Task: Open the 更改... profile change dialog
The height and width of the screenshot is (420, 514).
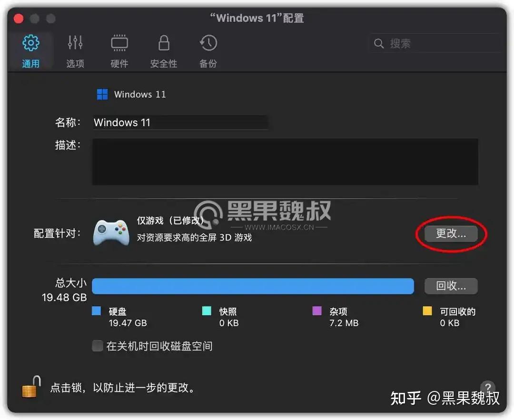Action: (x=451, y=234)
